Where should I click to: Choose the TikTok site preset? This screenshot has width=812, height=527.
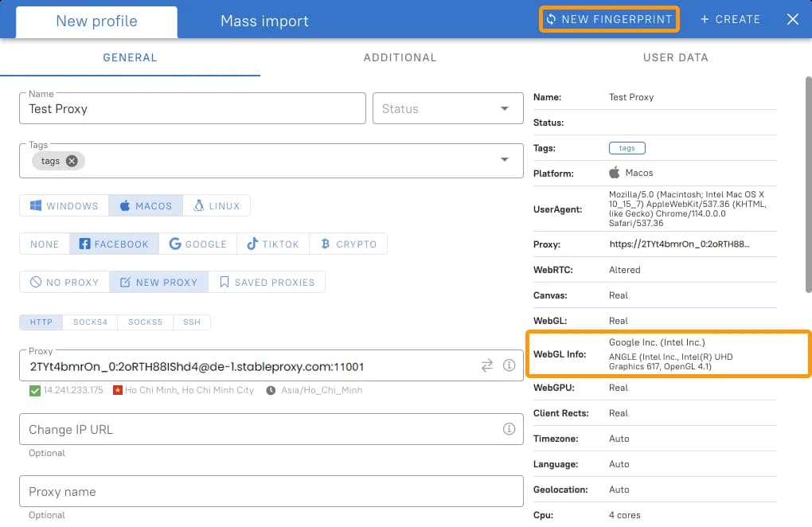tap(273, 244)
